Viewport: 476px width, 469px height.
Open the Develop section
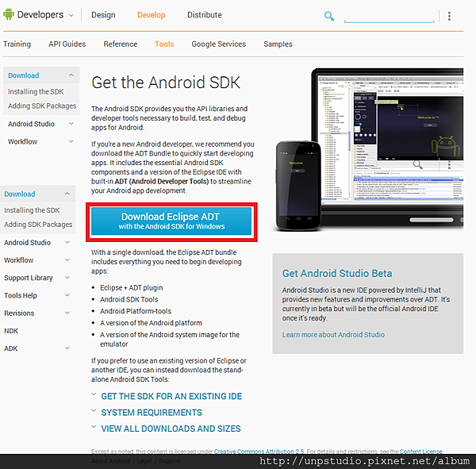[152, 15]
